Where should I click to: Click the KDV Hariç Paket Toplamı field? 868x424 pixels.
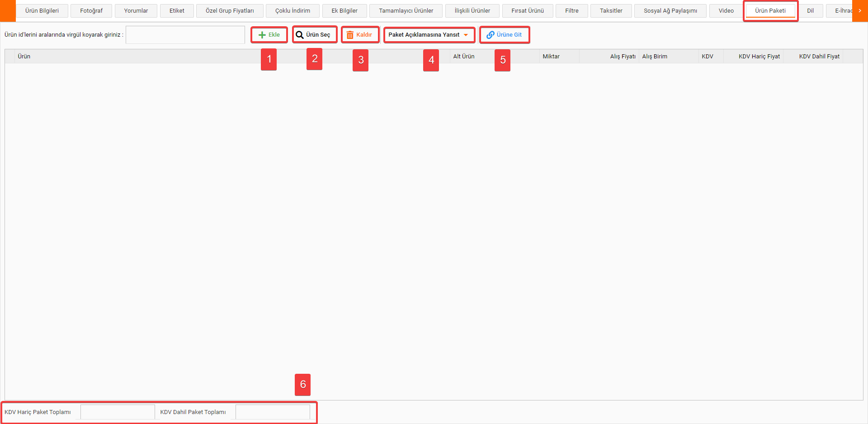coord(118,412)
